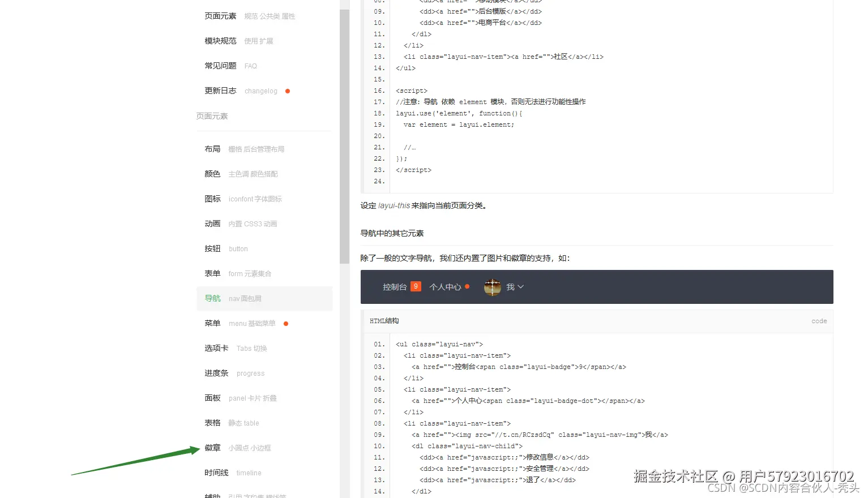This screenshot has width=868, height=498.
Task: Click the 个人中心 link in the demo navbar
Action: coord(447,287)
